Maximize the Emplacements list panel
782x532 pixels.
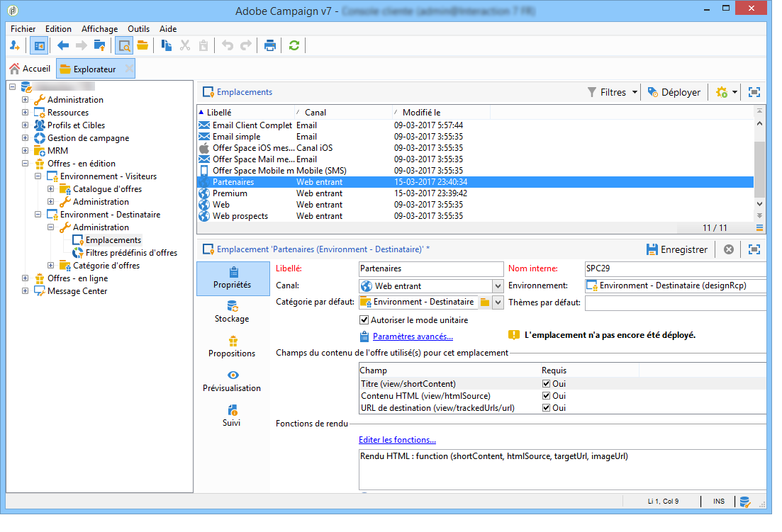tap(754, 92)
